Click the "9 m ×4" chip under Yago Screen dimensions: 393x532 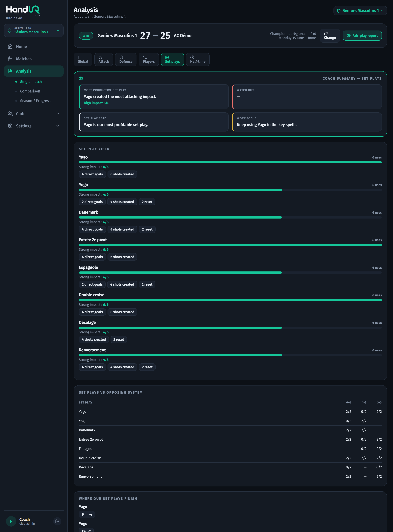coord(87,514)
